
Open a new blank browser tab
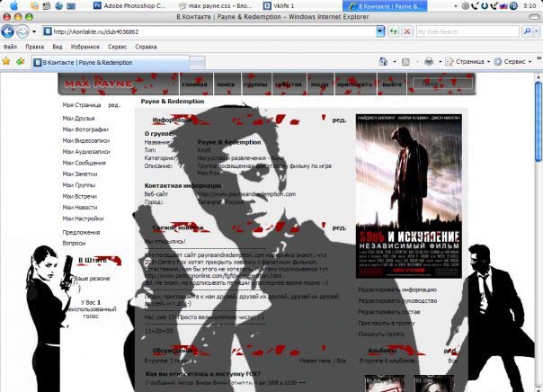198,63
